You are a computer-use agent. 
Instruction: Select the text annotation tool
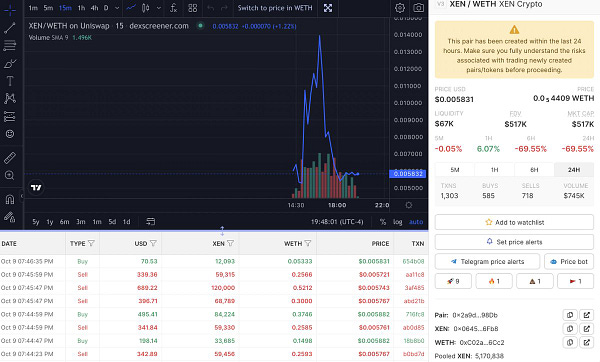(x=10, y=81)
